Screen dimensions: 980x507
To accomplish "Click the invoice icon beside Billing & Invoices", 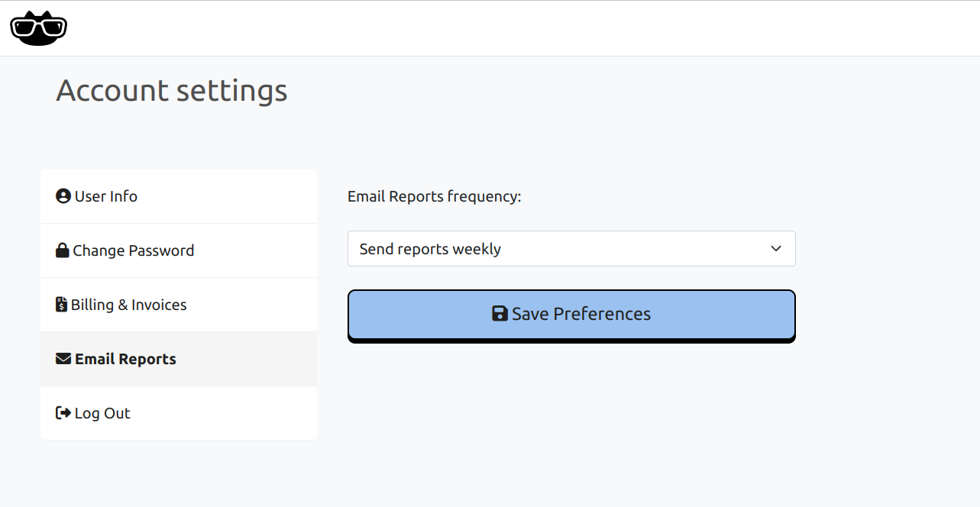I will click(62, 304).
